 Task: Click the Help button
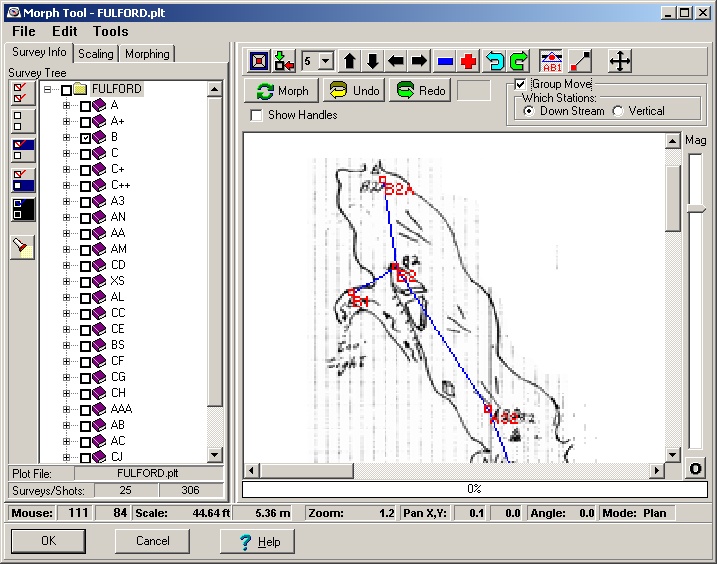point(257,542)
